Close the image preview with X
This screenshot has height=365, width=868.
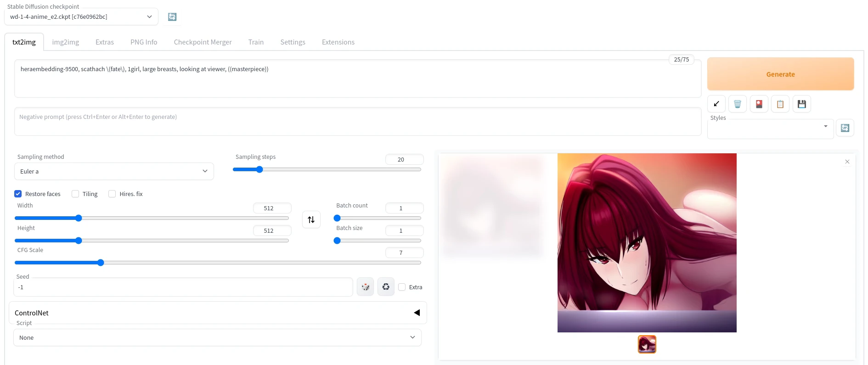point(847,162)
